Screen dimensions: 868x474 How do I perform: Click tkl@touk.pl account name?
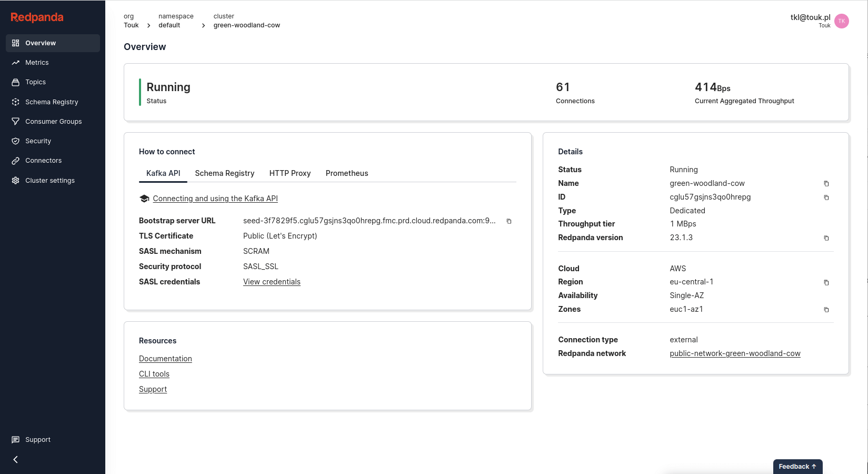point(810,17)
